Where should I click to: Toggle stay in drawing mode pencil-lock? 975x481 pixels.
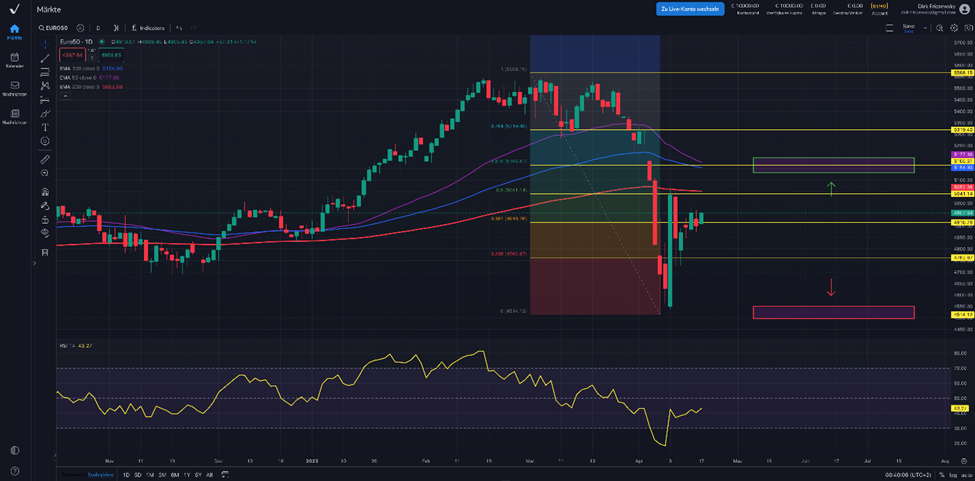coord(45,205)
